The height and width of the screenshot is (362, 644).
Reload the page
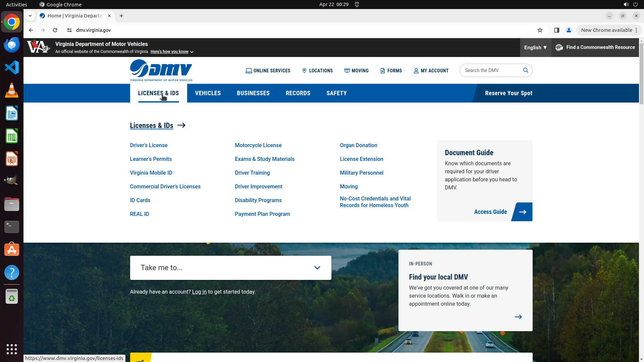coord(55,30)
